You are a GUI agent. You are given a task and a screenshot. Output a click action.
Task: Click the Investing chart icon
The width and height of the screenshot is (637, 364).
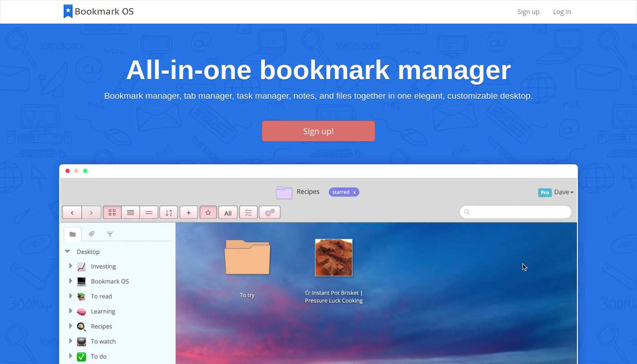coord(81,267)
